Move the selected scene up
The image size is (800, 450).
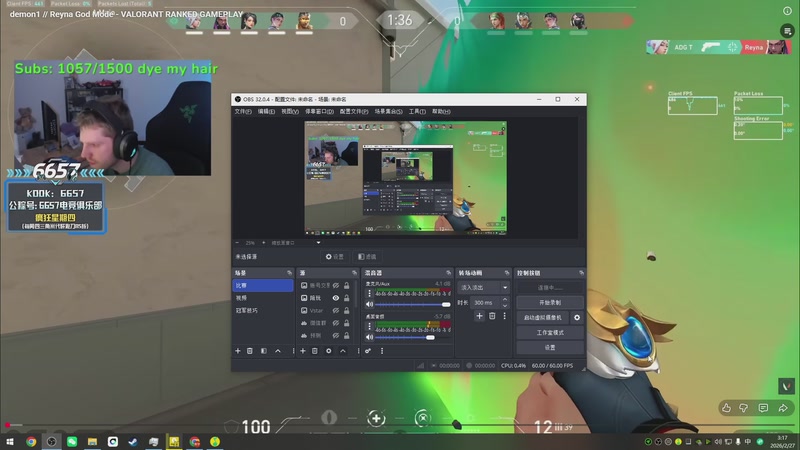tap(278, 351)
